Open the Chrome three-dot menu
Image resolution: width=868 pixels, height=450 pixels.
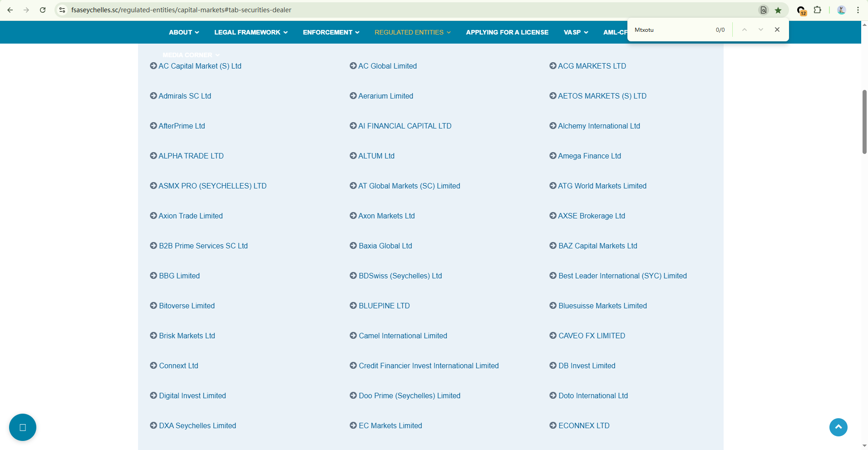tap(858, 10)
